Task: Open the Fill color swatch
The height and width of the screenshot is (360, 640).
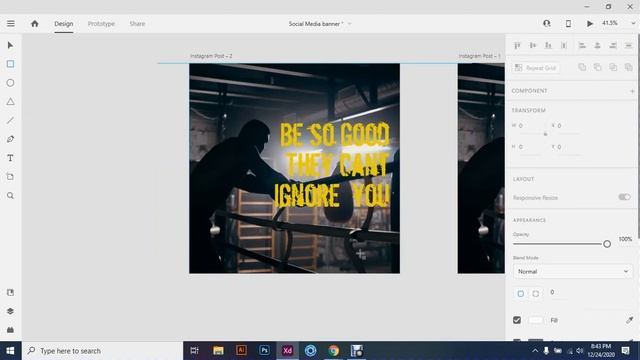Action: pos(536,320)
